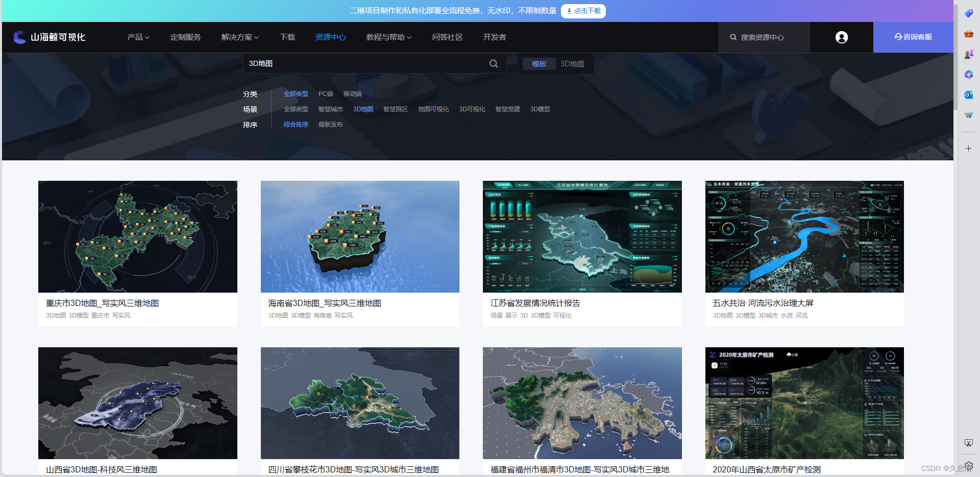Click title 2020年山西省太原市矿产检测
The width and height of the screenshot is (980, 477).
(767, 470)
